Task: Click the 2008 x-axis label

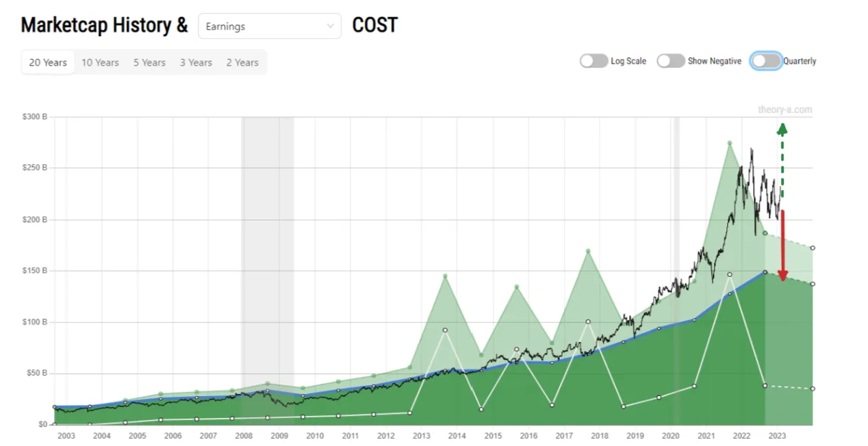Action: tap(244, 436)
